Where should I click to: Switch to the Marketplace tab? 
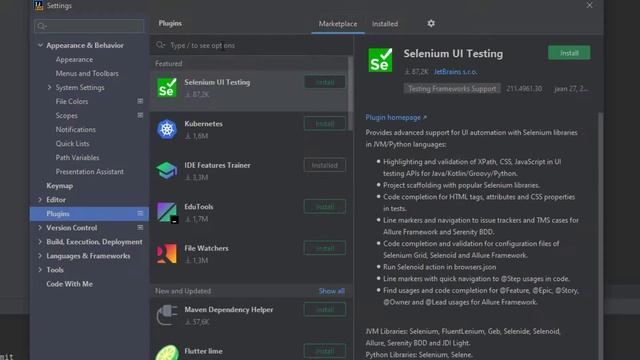point(338,24)
